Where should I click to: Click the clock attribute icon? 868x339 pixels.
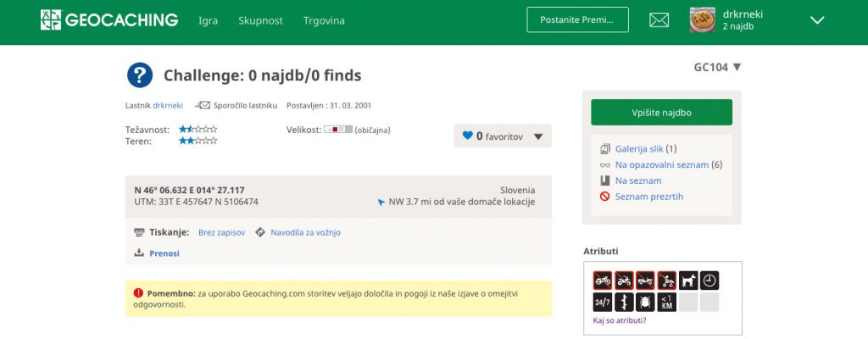tap(709, 281)
